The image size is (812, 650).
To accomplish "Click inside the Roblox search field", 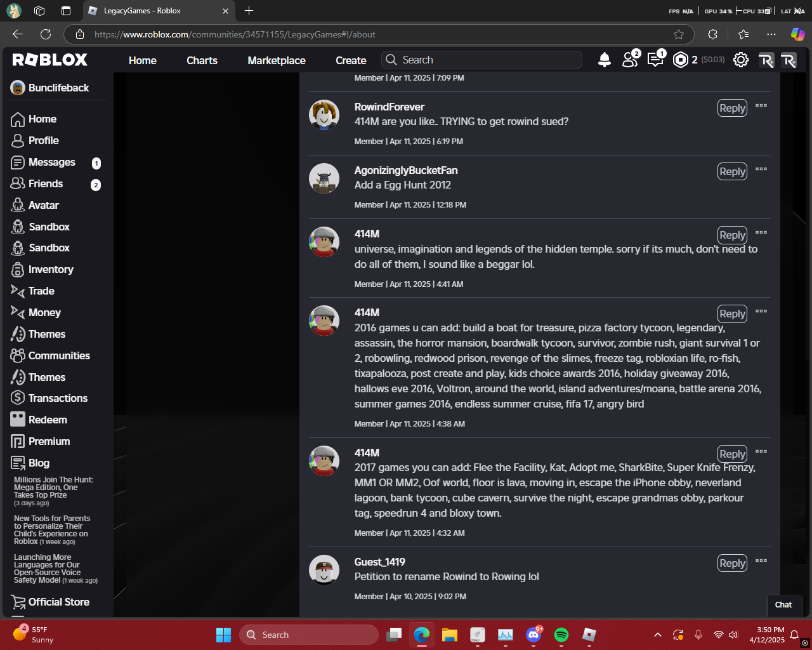I will (x=482, y=60).
